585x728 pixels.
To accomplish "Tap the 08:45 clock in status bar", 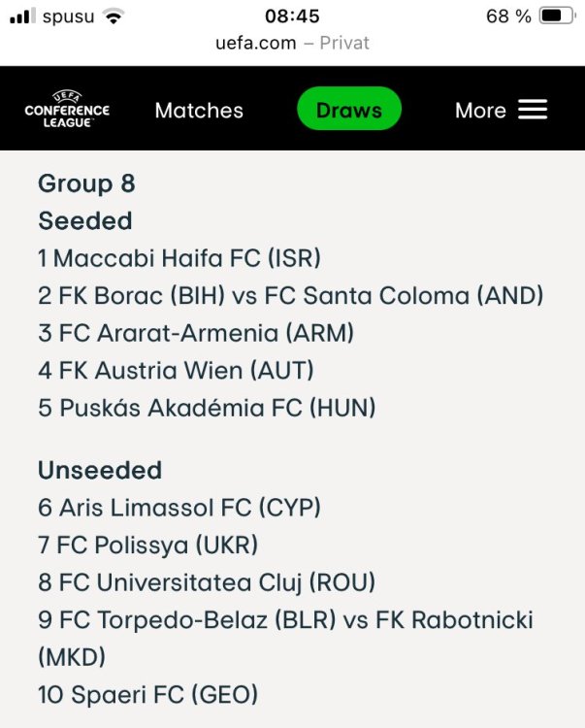I will (292, 17).
